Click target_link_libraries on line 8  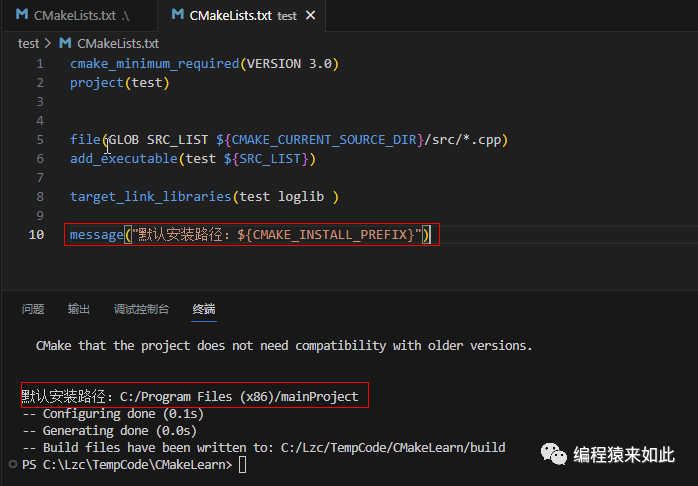(x=150, y=197)
